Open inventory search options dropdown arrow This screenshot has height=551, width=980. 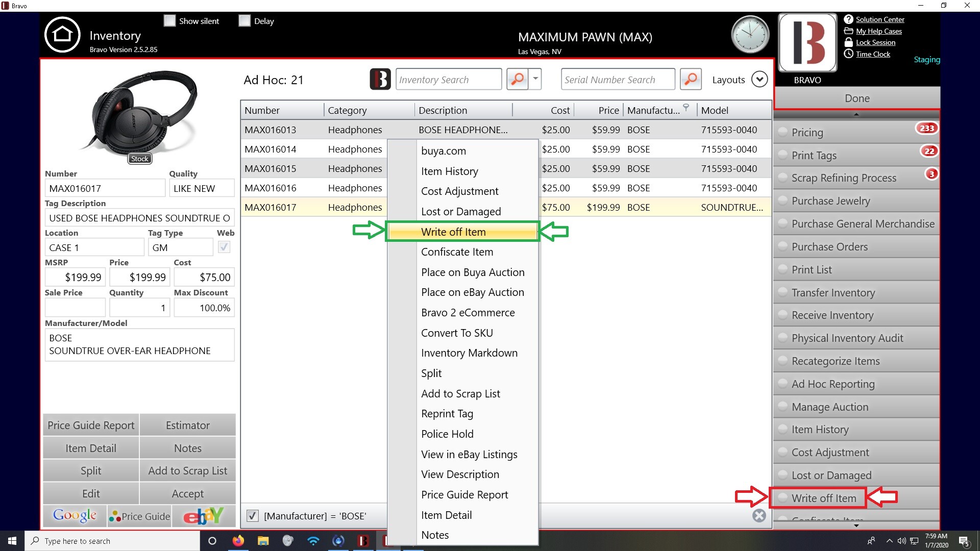tap(535, 79)
